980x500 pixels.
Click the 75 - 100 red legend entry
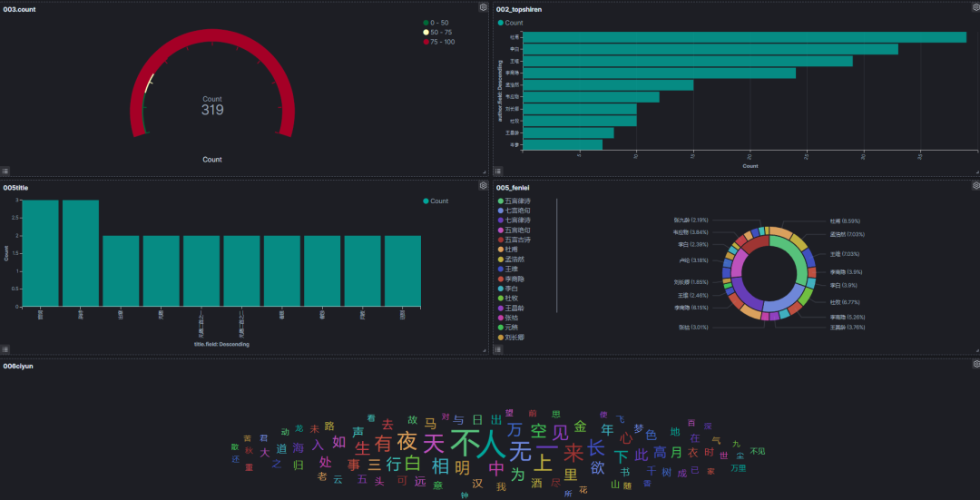tap(439, 42)
